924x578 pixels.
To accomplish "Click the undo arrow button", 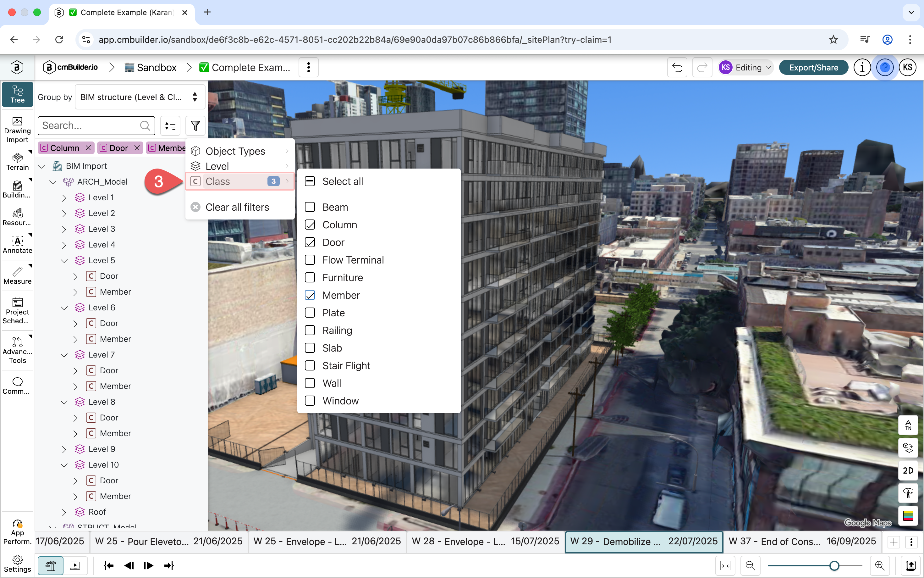I will pos(677,68).
